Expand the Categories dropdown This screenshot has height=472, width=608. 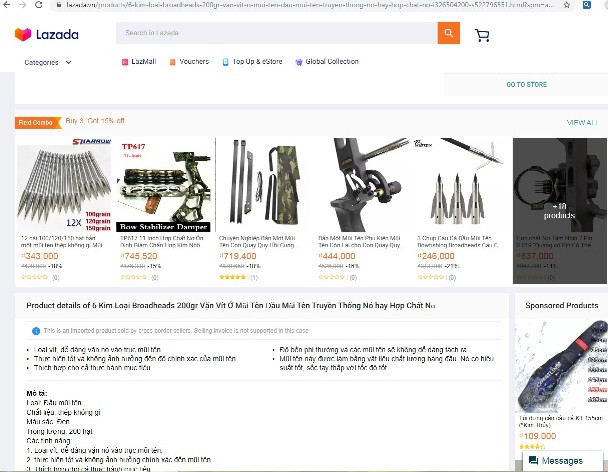pos(48,62)
